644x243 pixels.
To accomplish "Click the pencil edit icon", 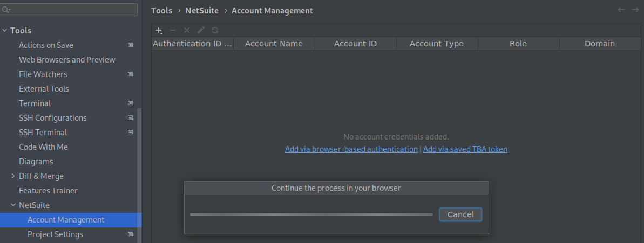I will (x=201, y=30).
